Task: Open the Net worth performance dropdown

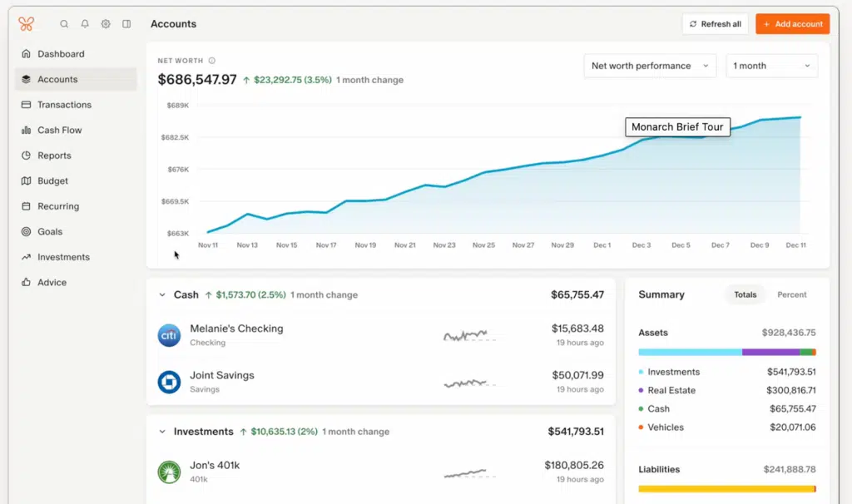Action: (650, 66)
